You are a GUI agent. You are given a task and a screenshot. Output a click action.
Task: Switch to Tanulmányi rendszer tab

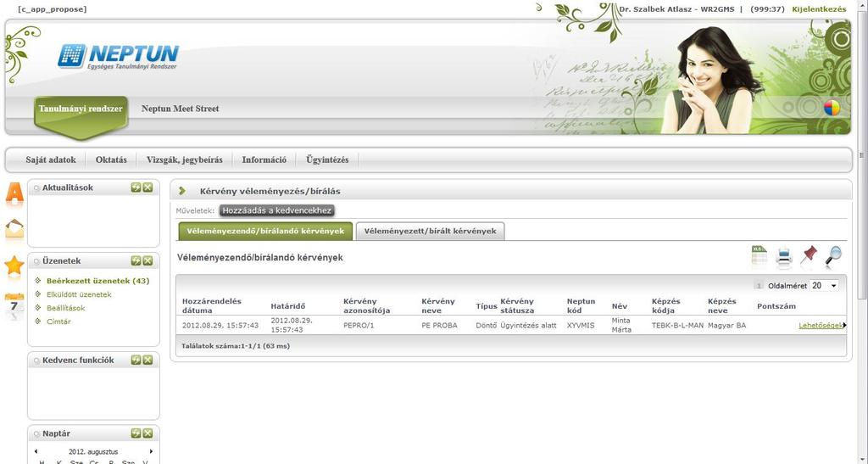click(x=81, y=109)
